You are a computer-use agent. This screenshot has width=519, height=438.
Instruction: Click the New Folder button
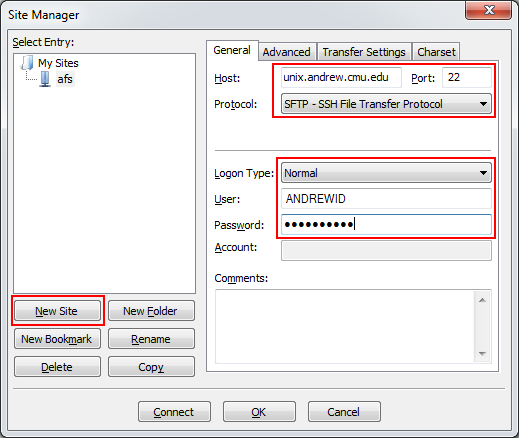coord(151,311)
